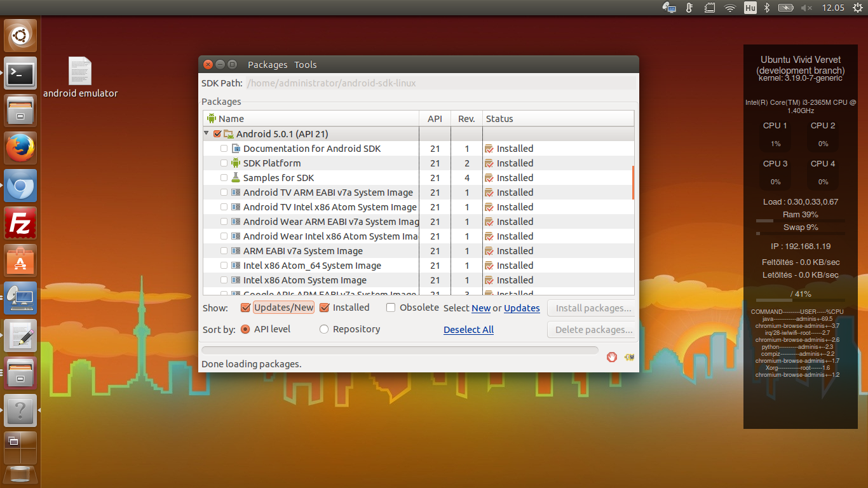The width and height of the screenshot is (868, 488).
Task: Click the Deselect All link
Action: 468,330
